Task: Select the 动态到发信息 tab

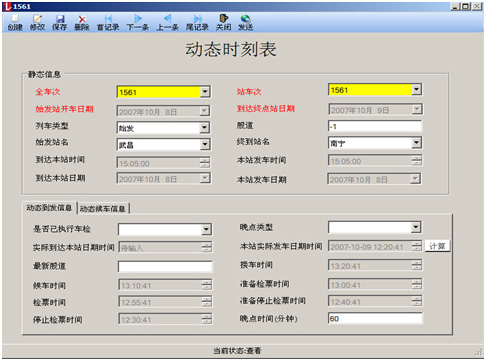Action: [x=49, y=208]
